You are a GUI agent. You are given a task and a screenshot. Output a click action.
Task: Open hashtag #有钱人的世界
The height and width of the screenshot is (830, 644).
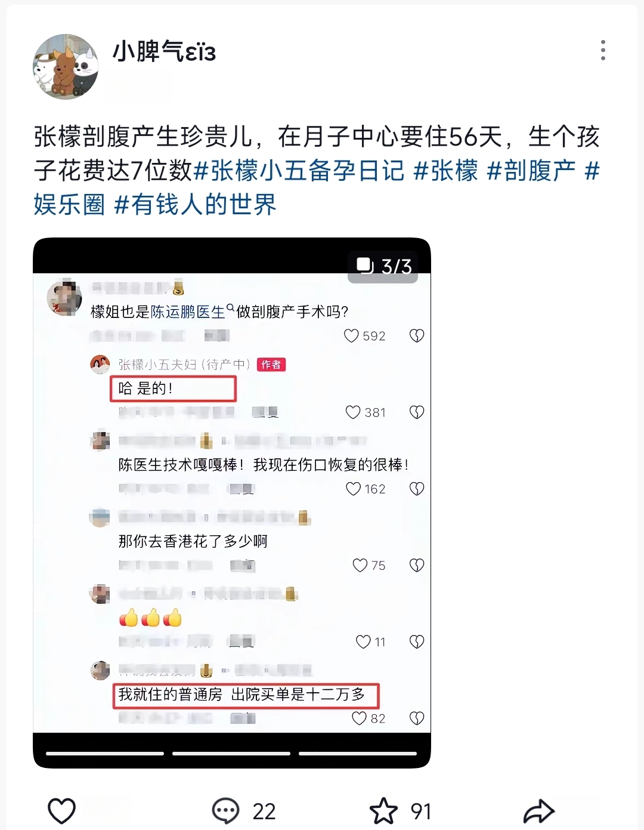pyautogui.click(x=195, y=205)
